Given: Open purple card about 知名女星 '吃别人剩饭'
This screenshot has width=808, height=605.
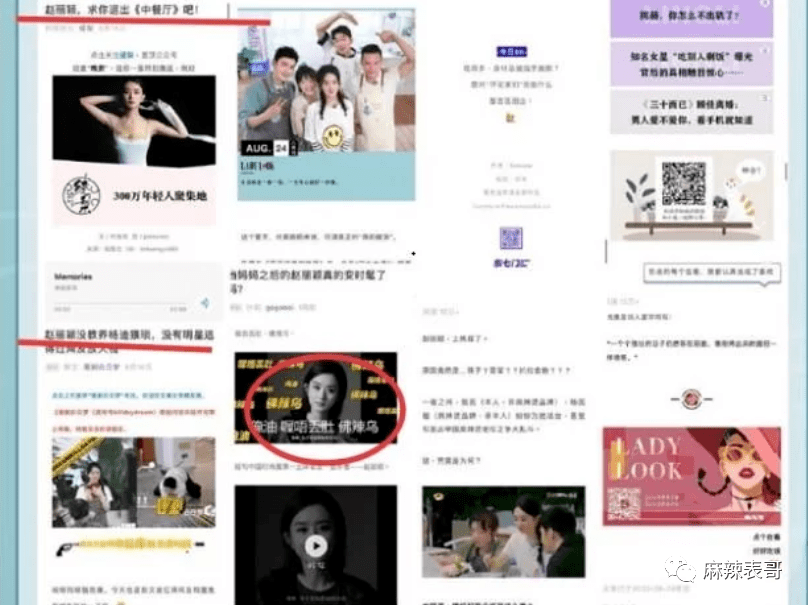Looking at the screenshot, I should [691, 65].
